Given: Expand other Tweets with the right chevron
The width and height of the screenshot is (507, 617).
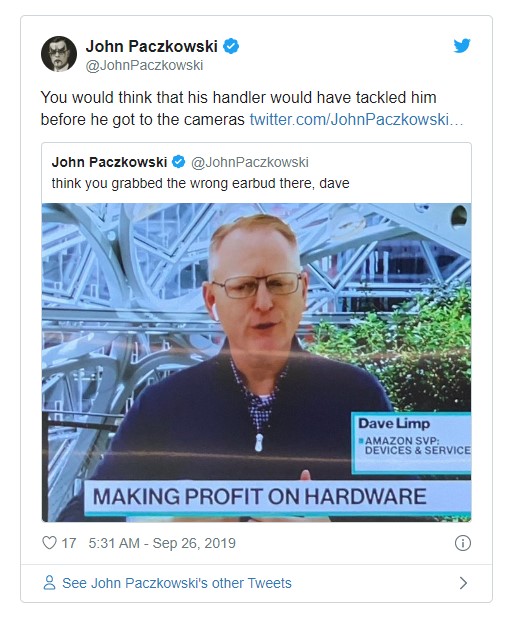Looking at the screenshot, I should point(463,583).
